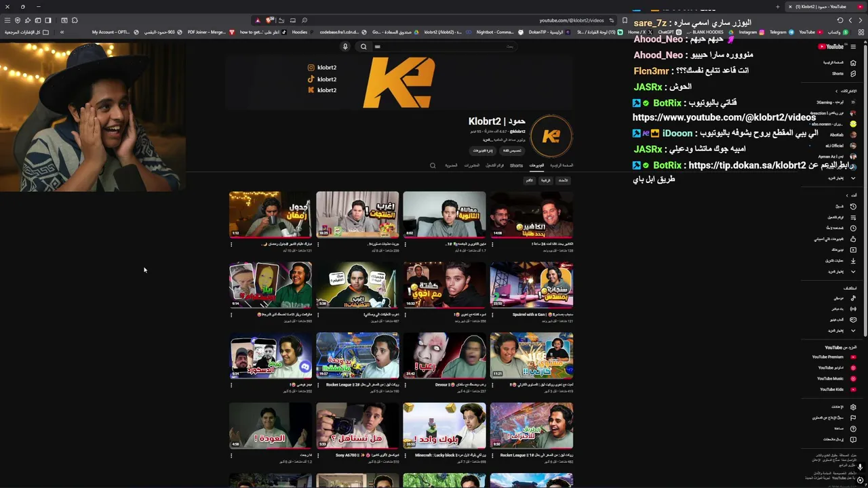Screen dimensions: 868x488
Task: Open the third klobrt2 link with K icon
Action: click(x=322, y=90)
